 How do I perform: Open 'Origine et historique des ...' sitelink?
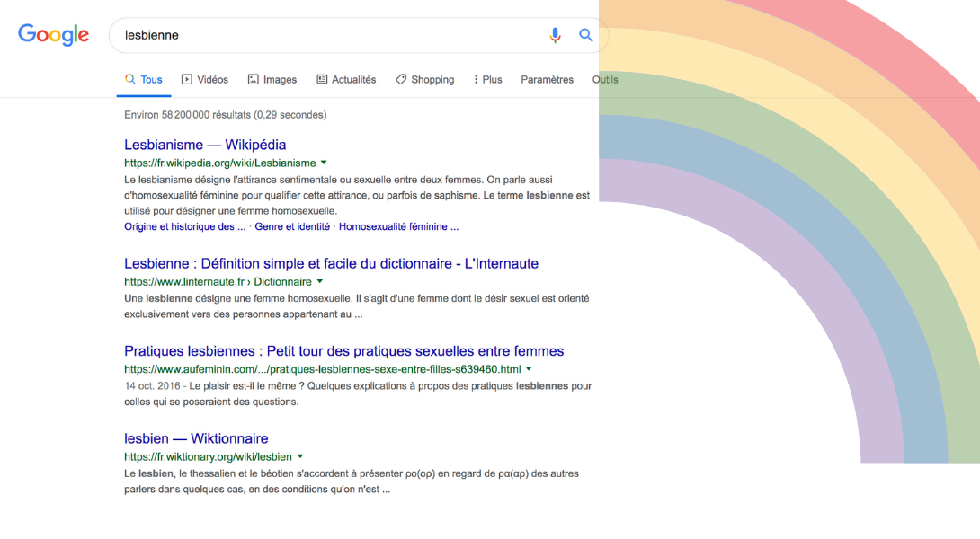tap(184, 226)
